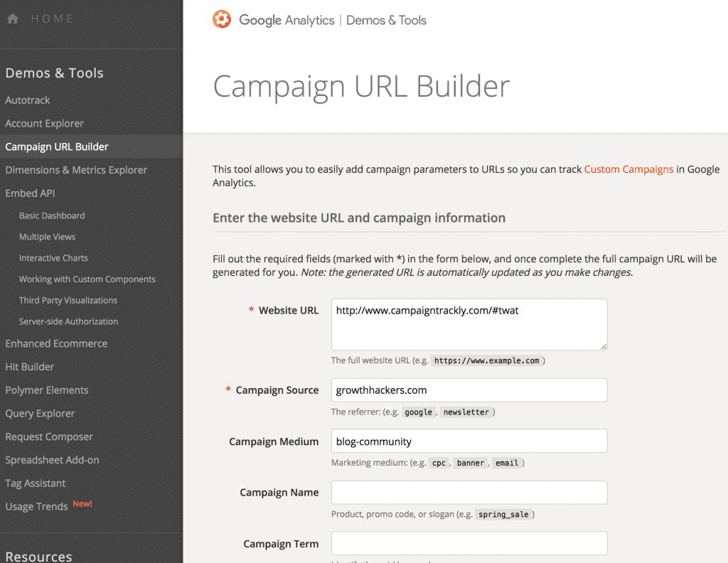Click the Resources sidebar heading
Screen dimensions: 728x563
click(x=38, y=557)
